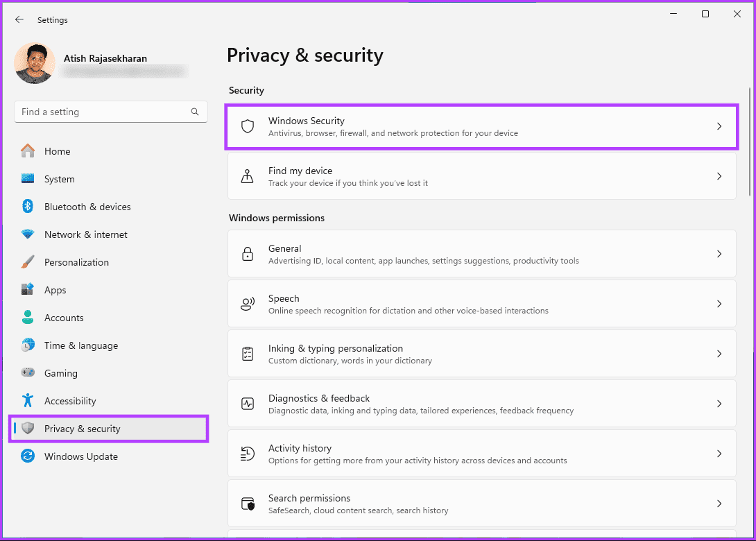This screenshot has width=756, height=541.
Task: Click the Windows Update sync icon
Action: pyautogui.click(x=28, y=456)
